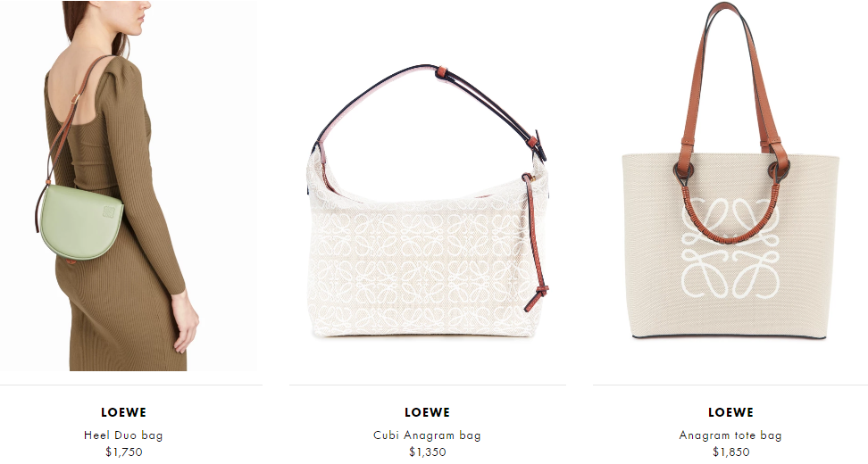Open the Heel Duo bag model photo
The image size is (868, 464).
click(x=131, y=186)
